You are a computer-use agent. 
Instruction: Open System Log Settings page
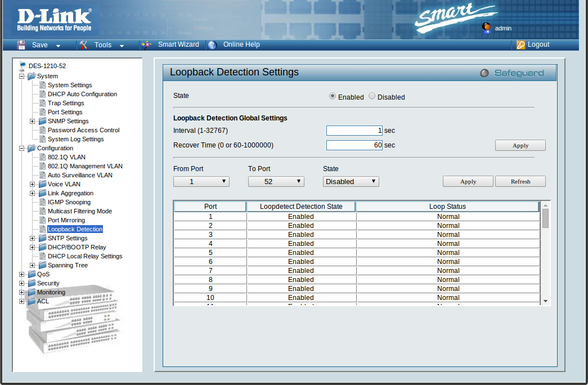point(75,139)
